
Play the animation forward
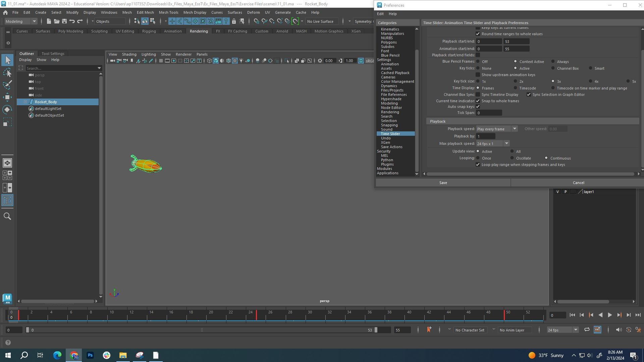[x=610, y=315]
